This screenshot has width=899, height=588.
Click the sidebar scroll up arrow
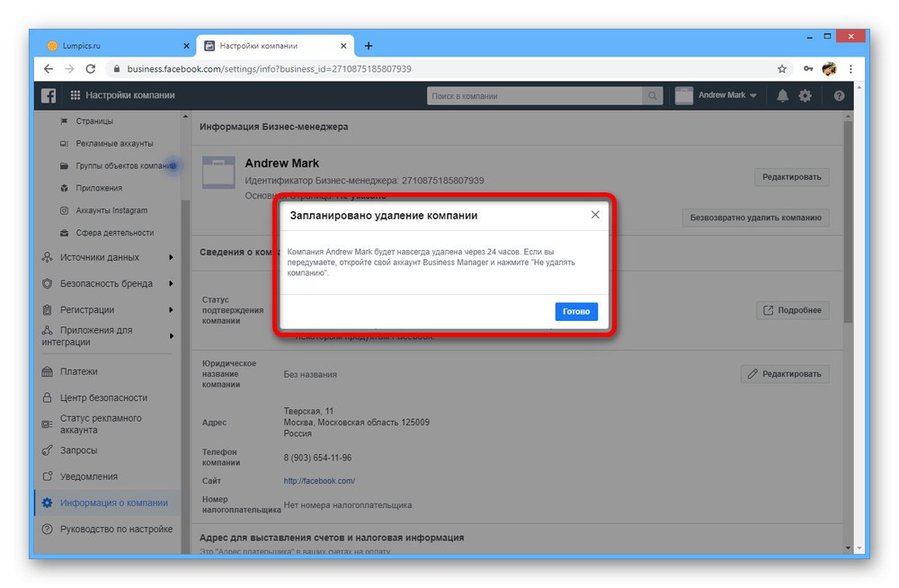185,117
